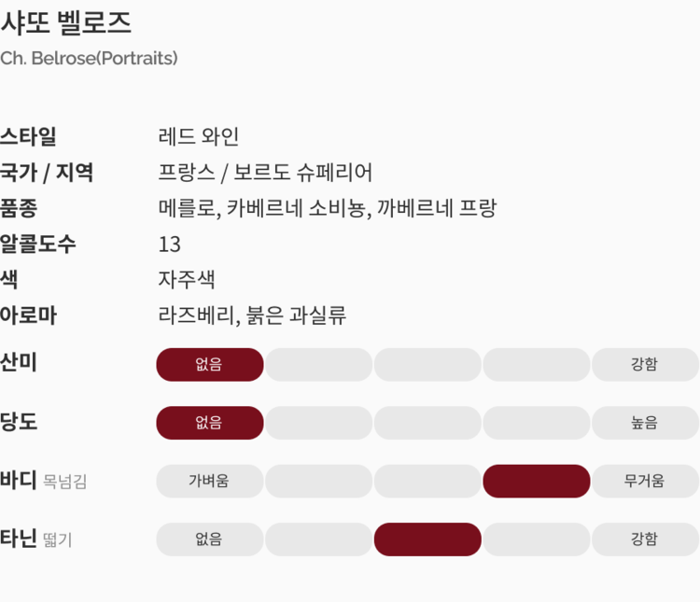This screenshot has height=602, width=700.
Task: Choose 강함 at the end of 산미 scale
Action: 645,364
